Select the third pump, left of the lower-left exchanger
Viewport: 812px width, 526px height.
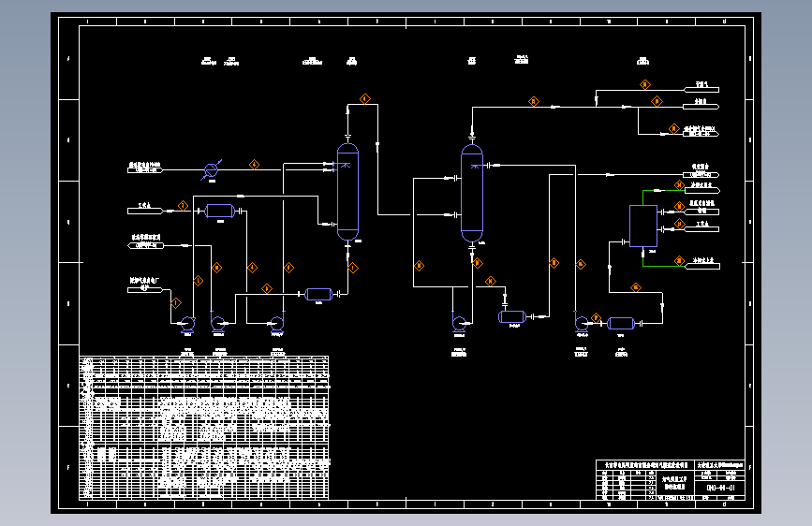277,324
